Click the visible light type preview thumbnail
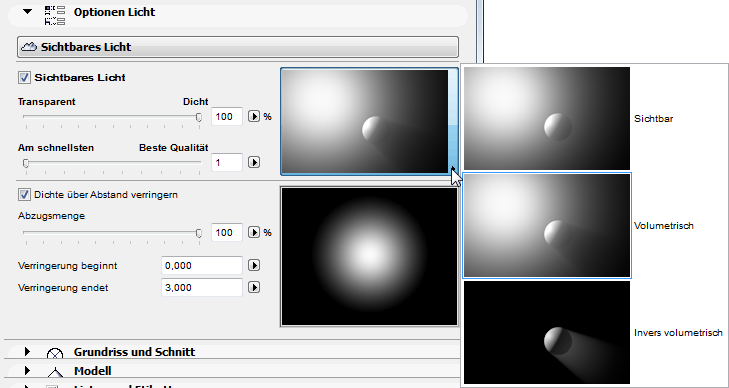The height and width of the screenshot is (388, 729). [x=365, y=121]
